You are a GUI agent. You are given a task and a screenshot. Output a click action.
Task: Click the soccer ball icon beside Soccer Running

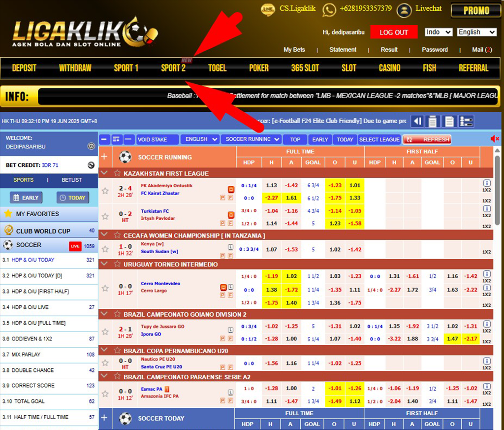point(126,157)
